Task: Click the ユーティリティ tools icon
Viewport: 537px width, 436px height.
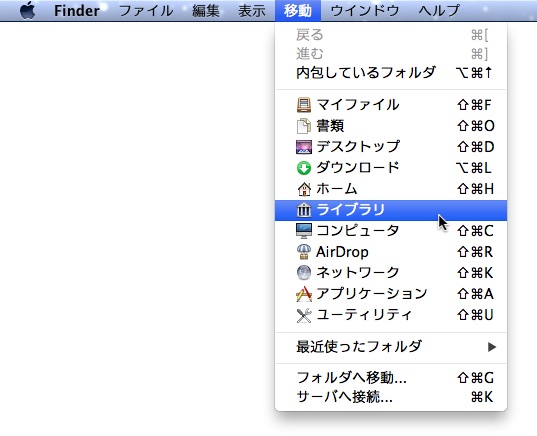Action: point(304,315)
